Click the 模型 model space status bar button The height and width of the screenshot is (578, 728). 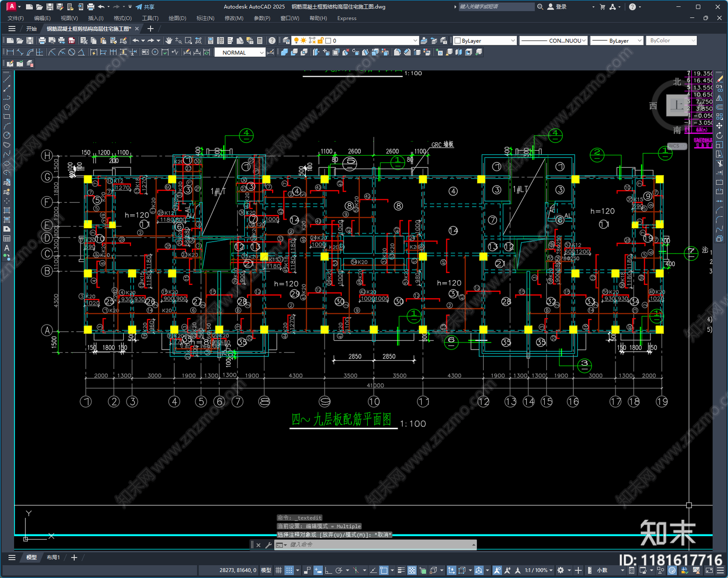point(266,570)
